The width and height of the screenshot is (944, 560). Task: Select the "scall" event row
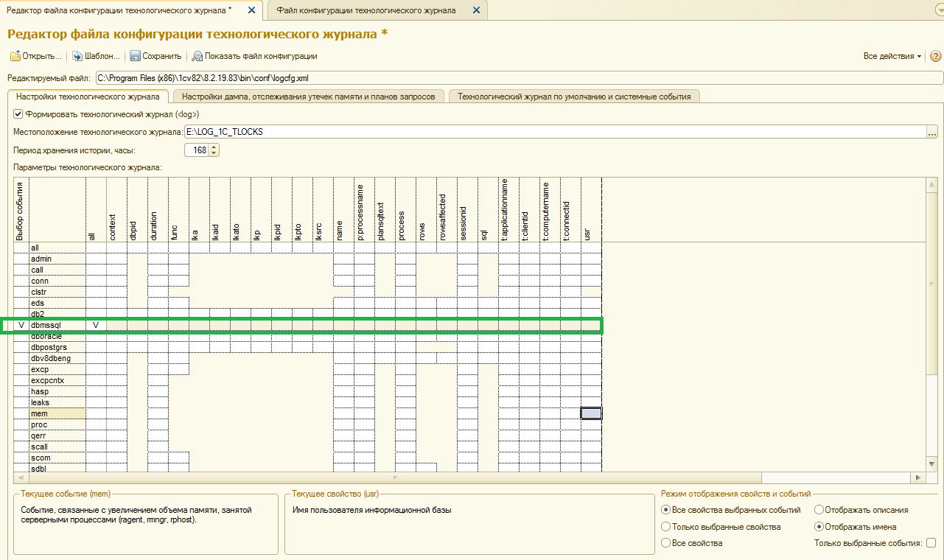pyautogui.click(x=57, y=447)
